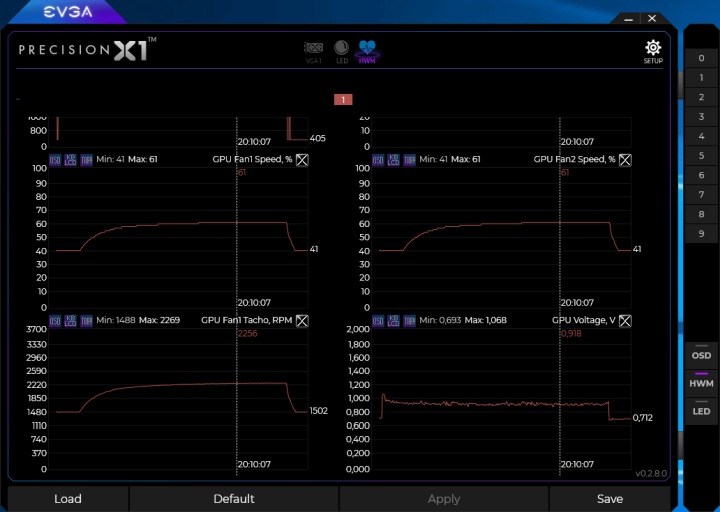The image size is (720, 512).
Task: Click the Precision X1 logo
Action: 87,50
